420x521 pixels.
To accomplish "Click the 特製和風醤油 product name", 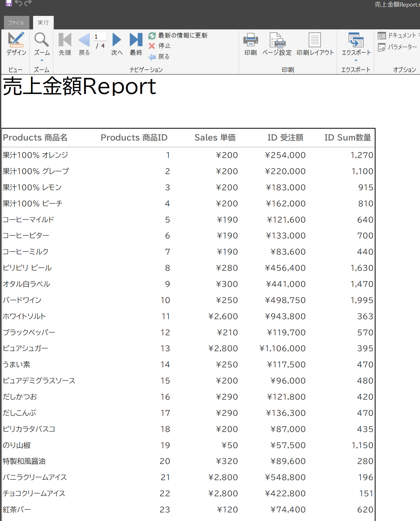I will pos(24,461).
